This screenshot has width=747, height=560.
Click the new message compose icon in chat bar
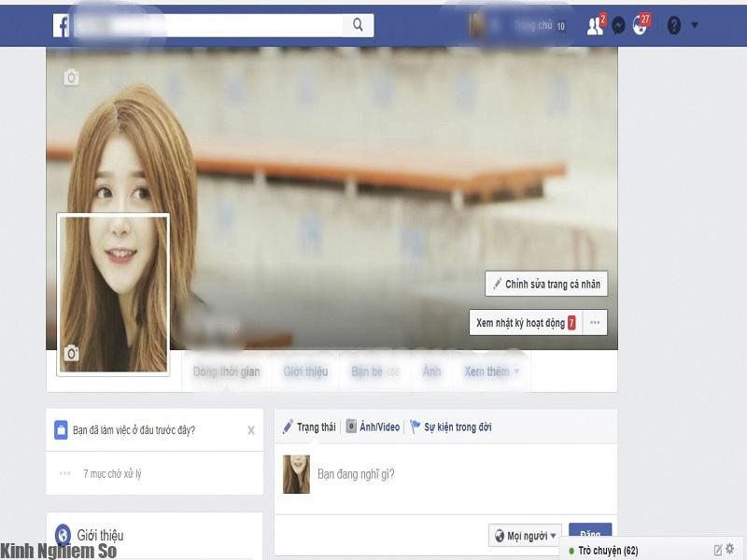[718, 550]
